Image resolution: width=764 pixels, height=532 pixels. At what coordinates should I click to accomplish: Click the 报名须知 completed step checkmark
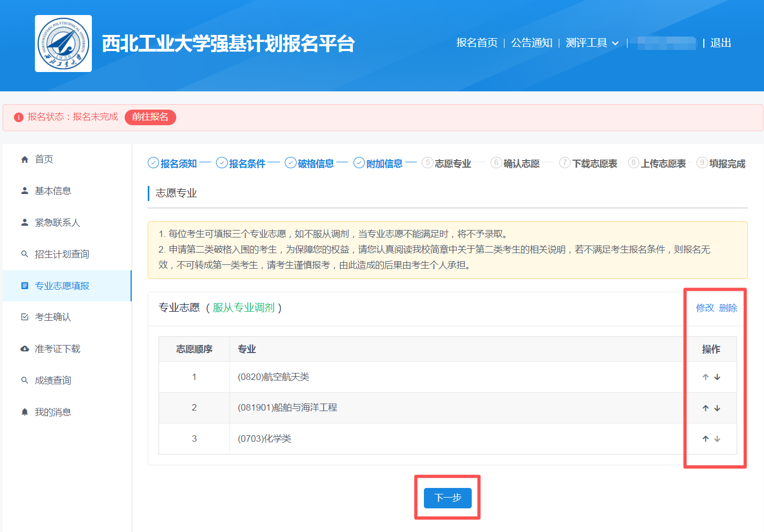pyautogui.click(x=153, y=163)
